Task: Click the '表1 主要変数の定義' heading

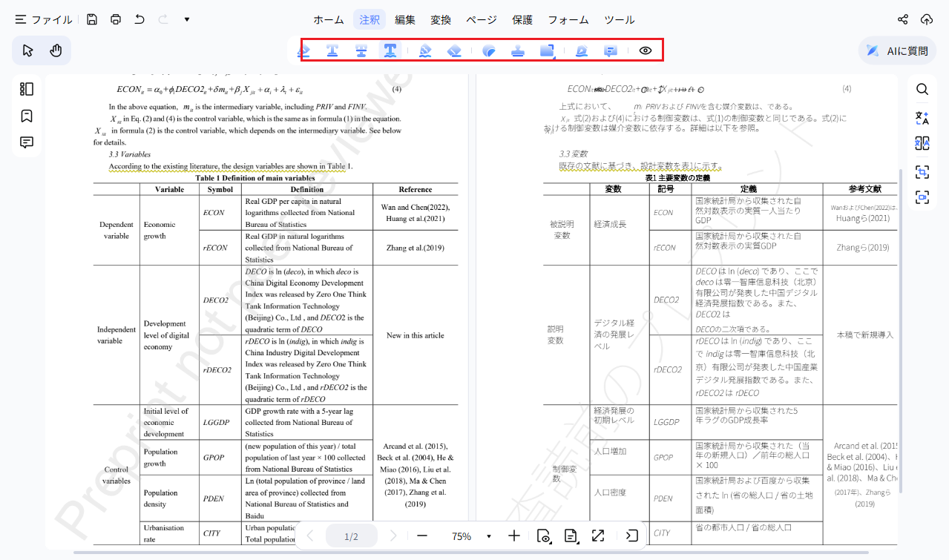Action: [x=677, y=178]
